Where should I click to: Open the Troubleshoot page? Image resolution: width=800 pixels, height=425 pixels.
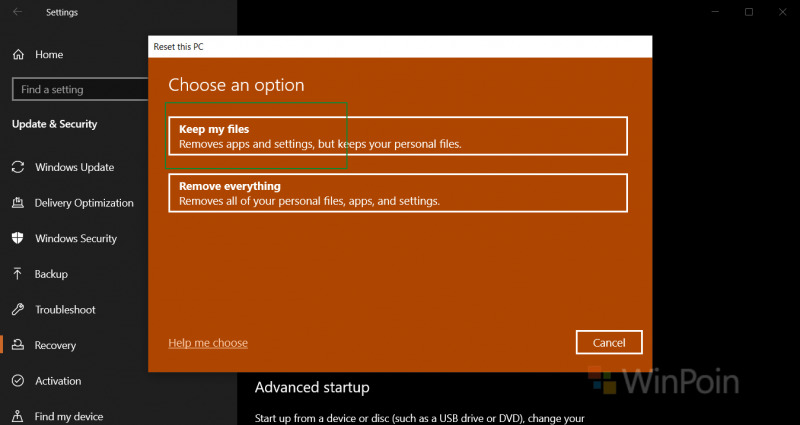click(65, 310)
